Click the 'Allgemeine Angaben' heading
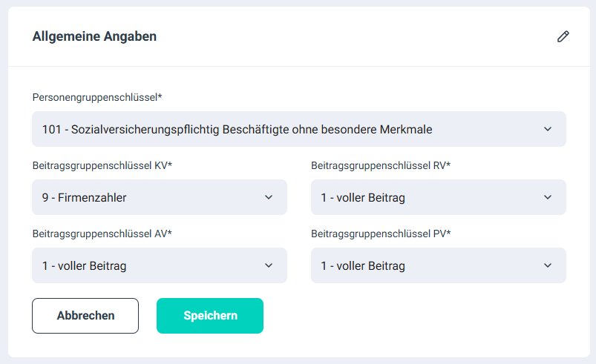Image resolution: width=596 pixels, height=364 pixels. 94,36
